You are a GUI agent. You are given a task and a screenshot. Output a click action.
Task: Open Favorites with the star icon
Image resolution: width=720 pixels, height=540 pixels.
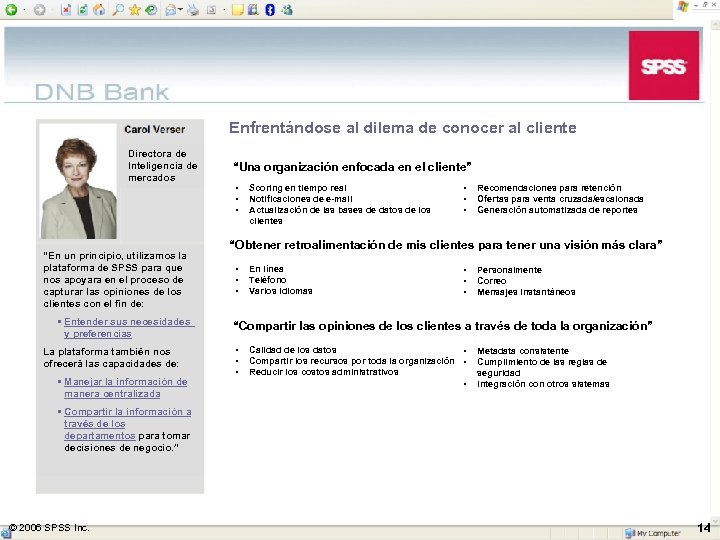(135, 10)
